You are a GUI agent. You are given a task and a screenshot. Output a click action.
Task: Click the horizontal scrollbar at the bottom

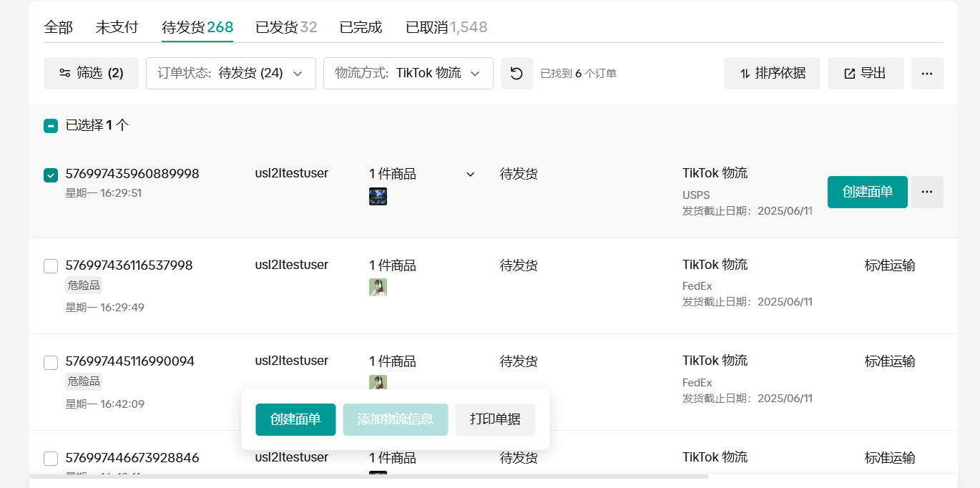pyautogui.click(x=368, y=476)
